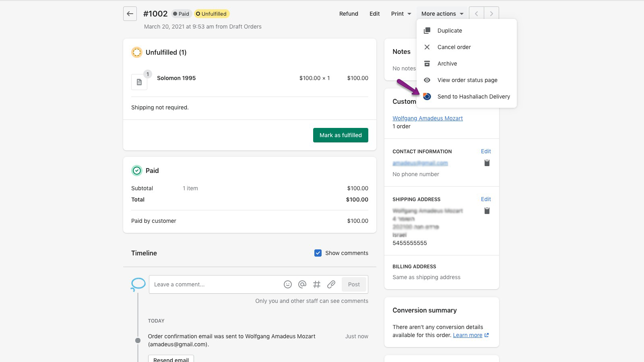
Task: Click the @ mention icon for comments
Action: click(x=302, y=284)
